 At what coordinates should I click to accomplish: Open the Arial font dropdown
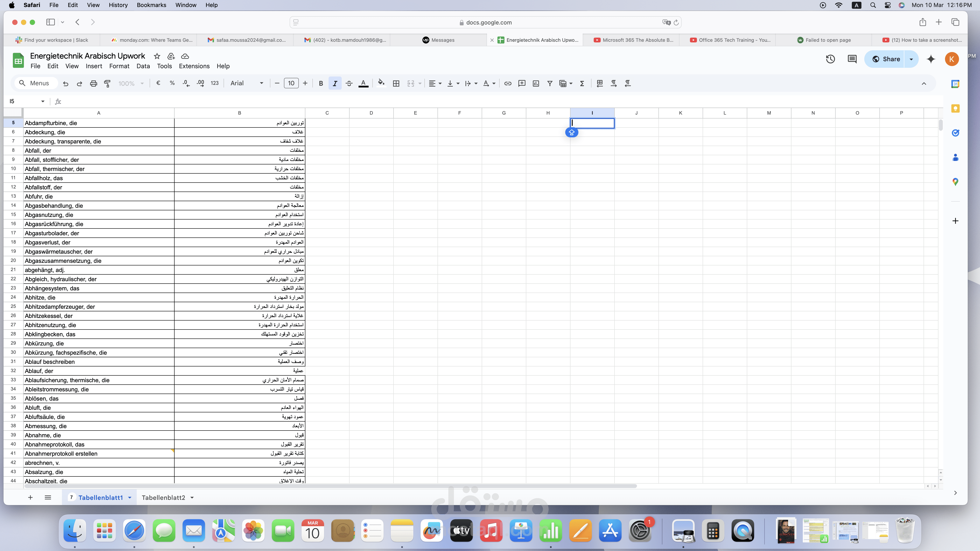point(247,83)
